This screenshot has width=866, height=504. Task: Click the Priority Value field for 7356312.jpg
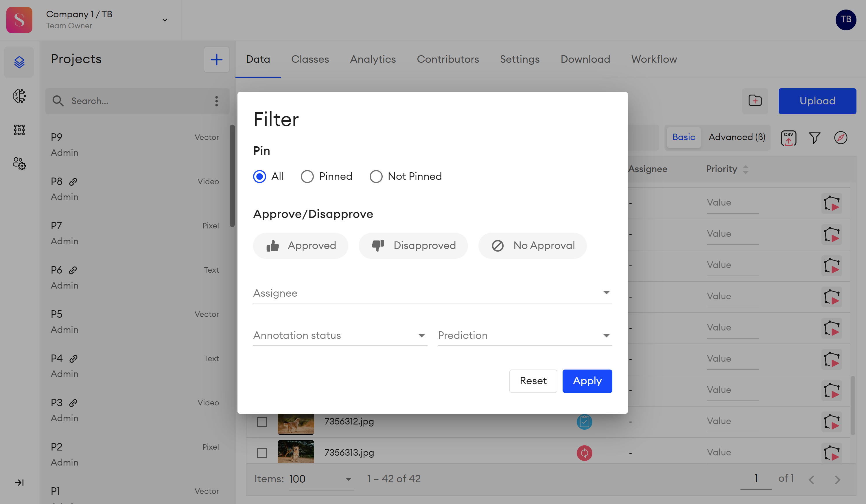tap(732, 422)
